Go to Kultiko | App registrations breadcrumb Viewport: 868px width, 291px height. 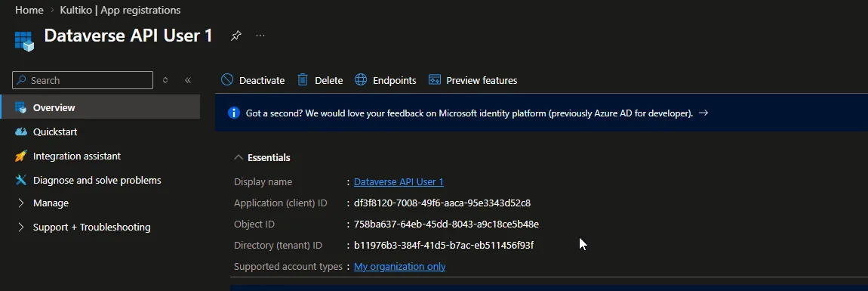(120, 10)
